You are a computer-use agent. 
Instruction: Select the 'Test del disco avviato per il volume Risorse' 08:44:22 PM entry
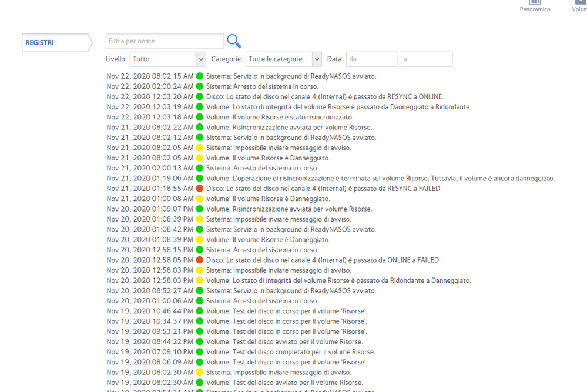(284, 341)
